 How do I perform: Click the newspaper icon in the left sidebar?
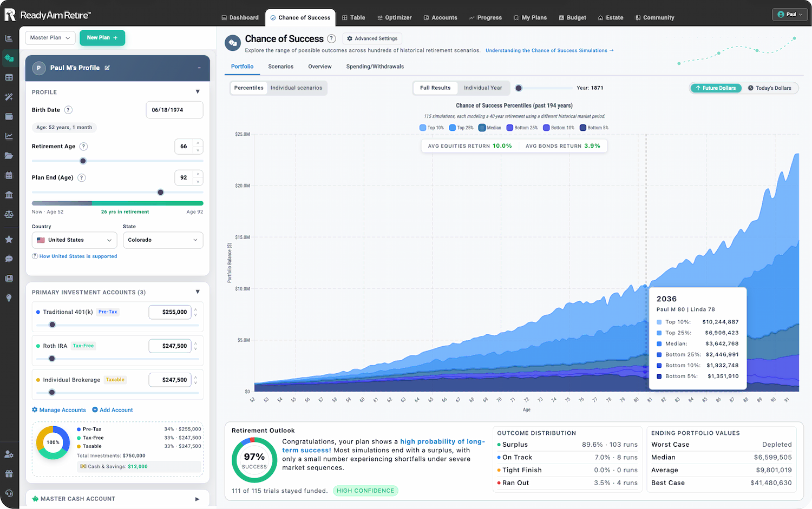[x=9, y=278]
